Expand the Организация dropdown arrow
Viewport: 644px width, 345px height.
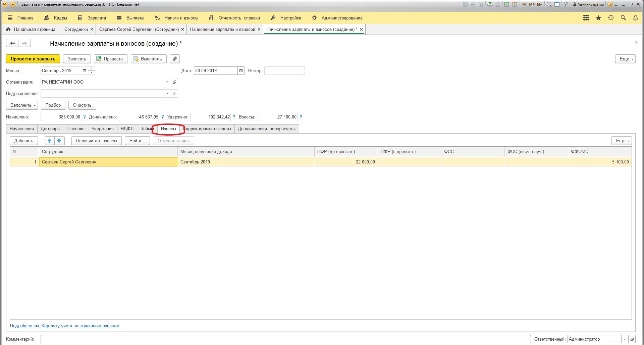[x=167, y=82]
